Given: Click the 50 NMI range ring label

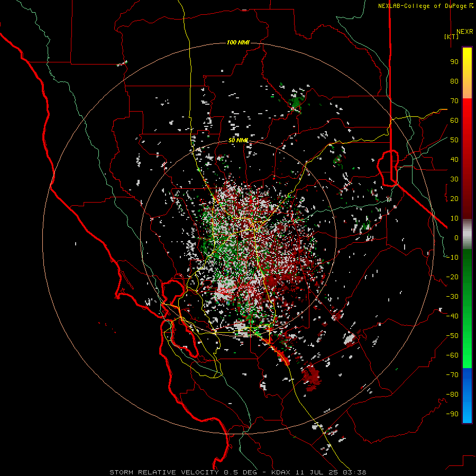Looking at the screenshot, I should click(x=239, y=140).
